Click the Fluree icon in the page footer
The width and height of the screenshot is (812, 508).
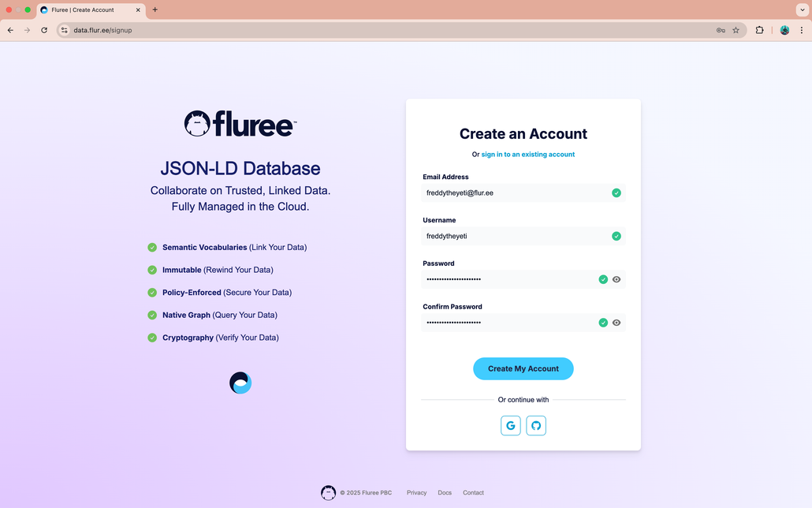click(x=329, y=492)
